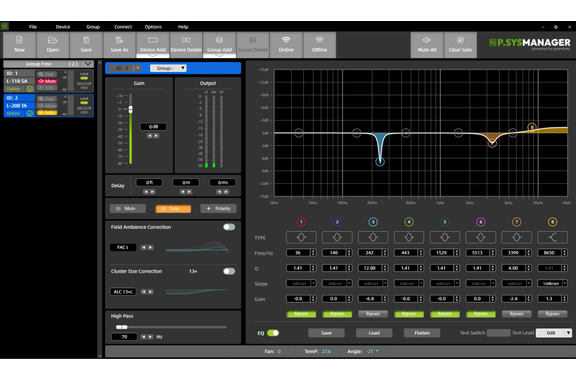Toggle Bypass for EQ band 1
The width and height of the screenshot is (576, 380).
click(x=301, y=314)
